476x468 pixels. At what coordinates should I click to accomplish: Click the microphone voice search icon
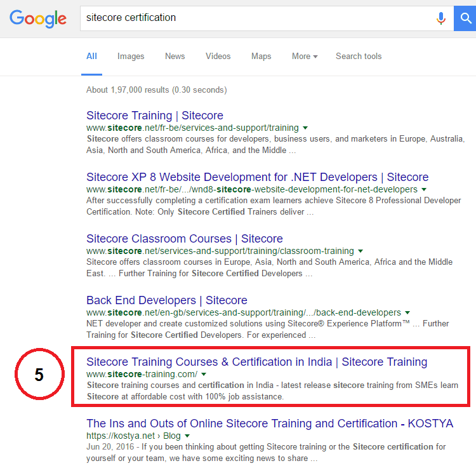click(x=440, y=18)
